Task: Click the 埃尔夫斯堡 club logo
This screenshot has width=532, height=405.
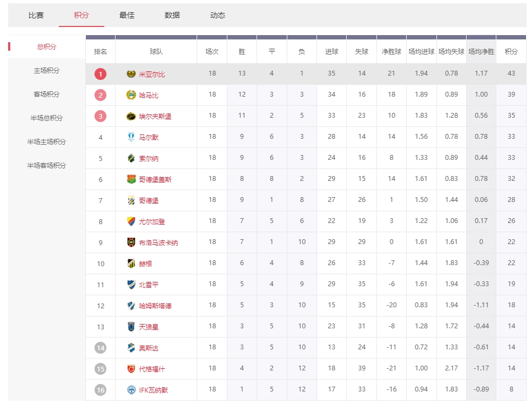Action: tap(131, 116)
